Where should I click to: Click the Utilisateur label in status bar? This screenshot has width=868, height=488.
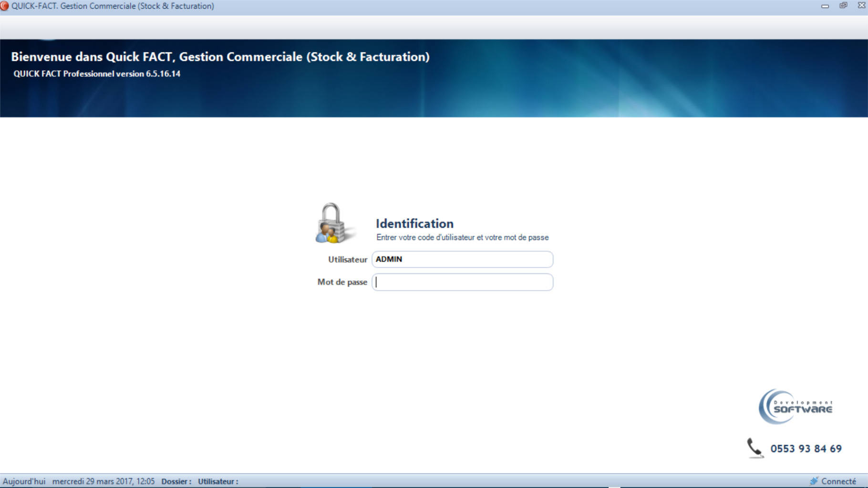click(x=218, y=481)
